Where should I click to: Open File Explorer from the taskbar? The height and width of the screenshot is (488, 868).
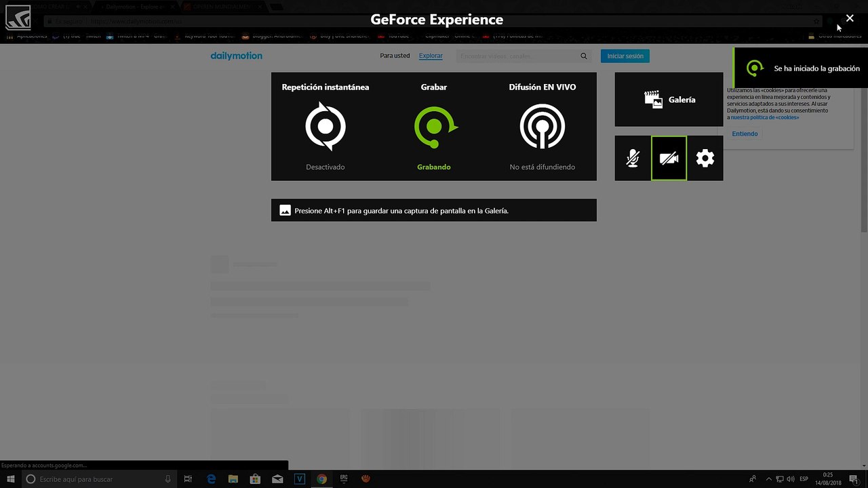[233, 479]
